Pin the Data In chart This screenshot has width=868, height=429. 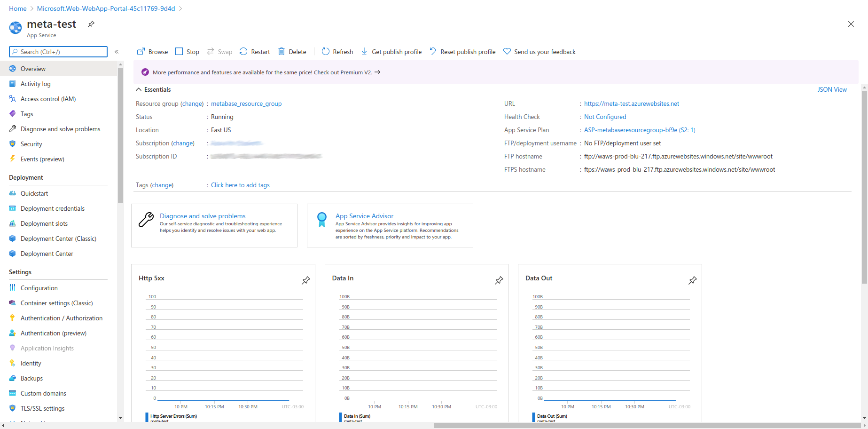[x=499, y=280]
